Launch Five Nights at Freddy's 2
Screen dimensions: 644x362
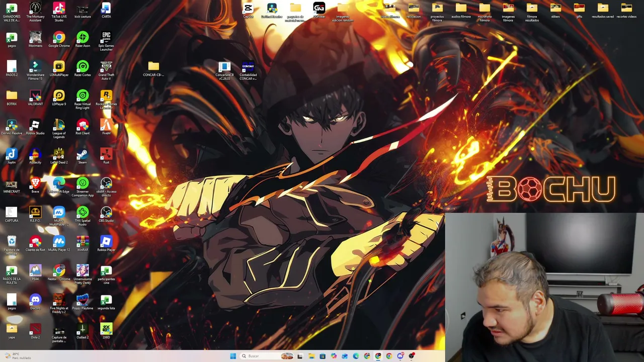click(x=59, y=304)
